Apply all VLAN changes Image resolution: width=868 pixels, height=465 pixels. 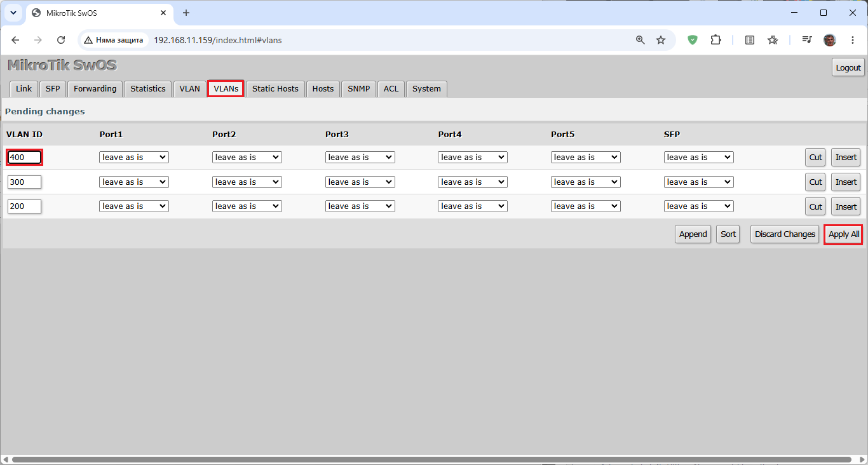pos(844,234)
